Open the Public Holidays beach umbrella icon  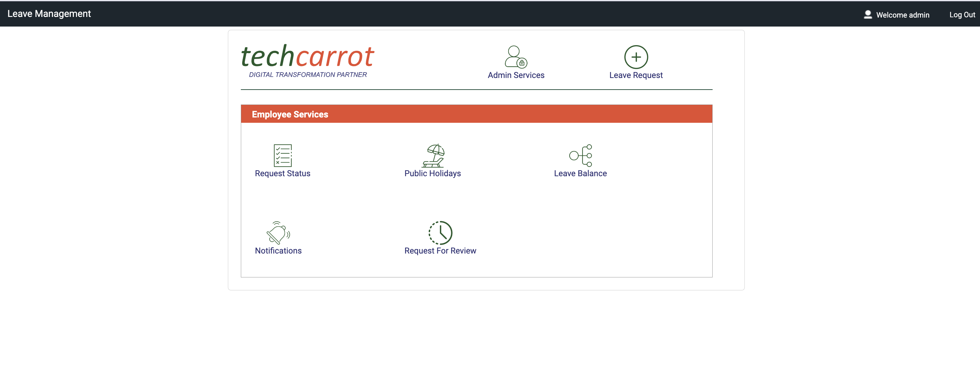[433, 155]
